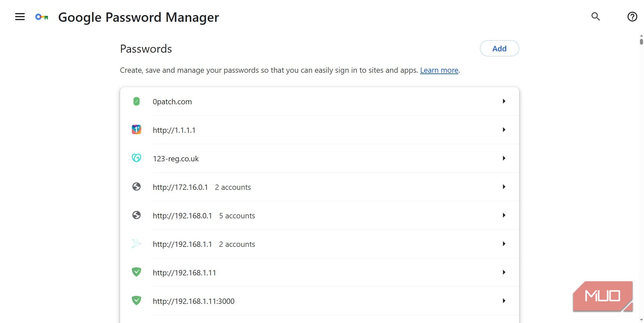This screenshot has height=323, width=644.
Task: Click the Google Password Manager key logo
Action: pos(42,17)
